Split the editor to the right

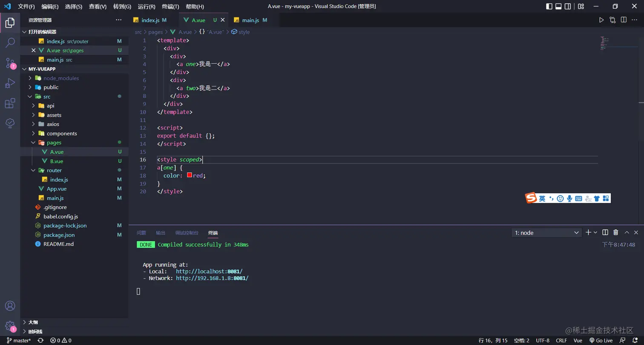point(624,20)
